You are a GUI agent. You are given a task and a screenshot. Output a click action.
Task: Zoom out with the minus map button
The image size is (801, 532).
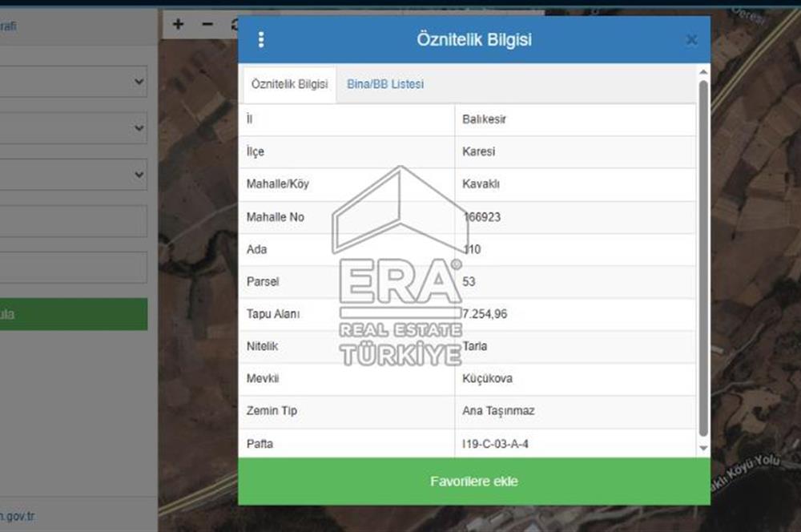pyautogui.click(x=207, y=24)
